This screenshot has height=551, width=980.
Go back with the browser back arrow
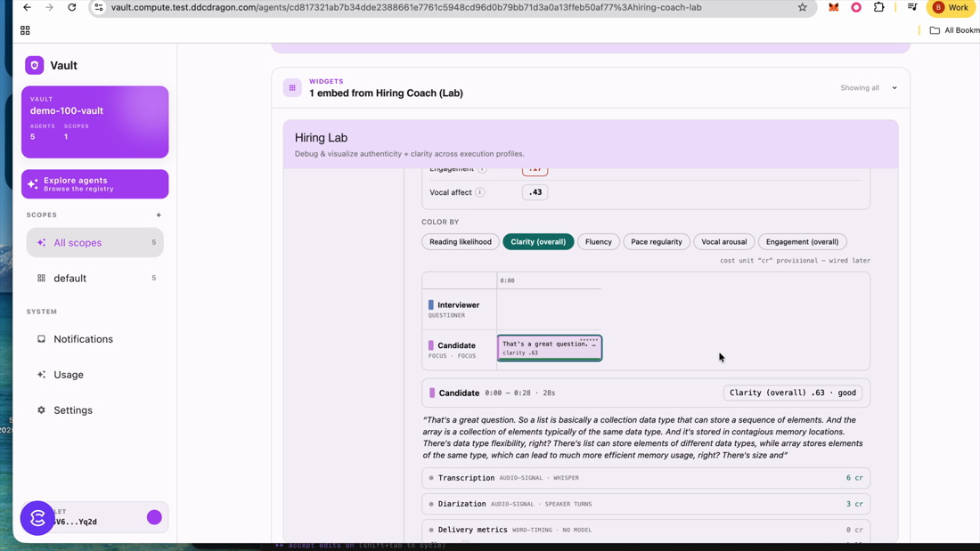coord(27,7)
